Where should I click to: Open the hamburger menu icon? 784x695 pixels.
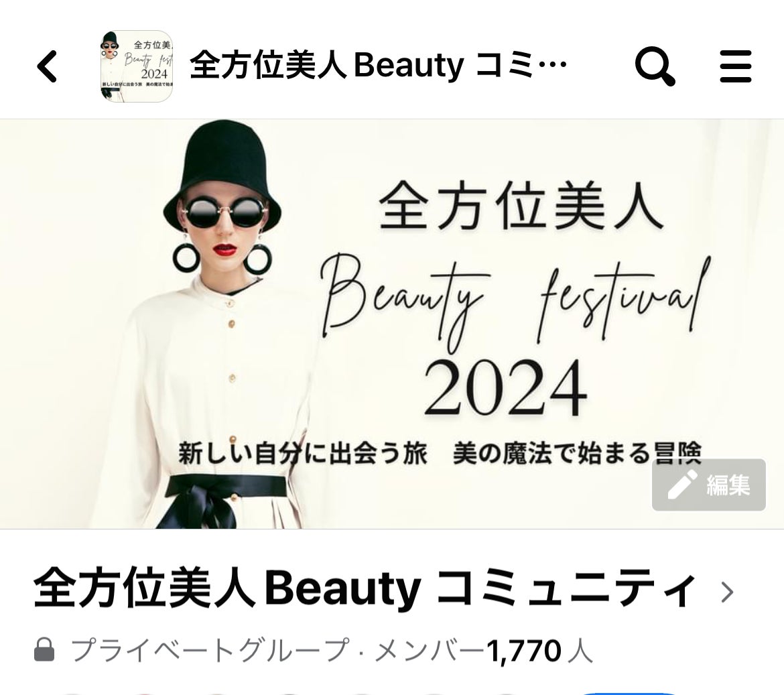[736, 66]
